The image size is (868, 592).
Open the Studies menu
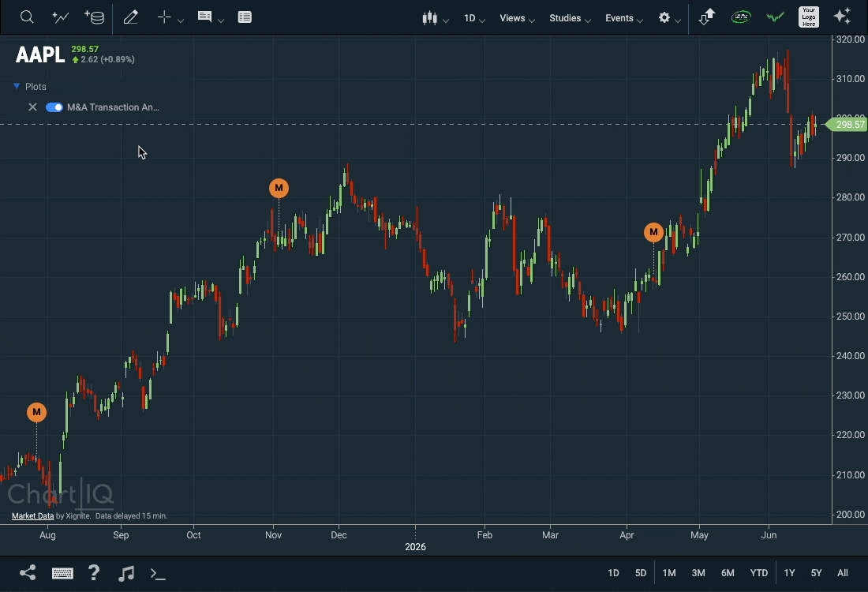570,18
